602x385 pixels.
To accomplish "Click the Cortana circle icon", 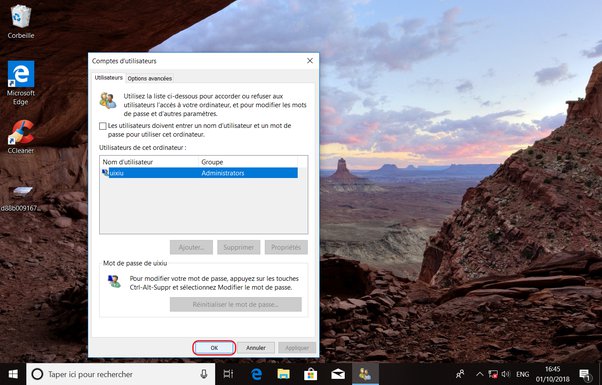I will click(37, 374).
